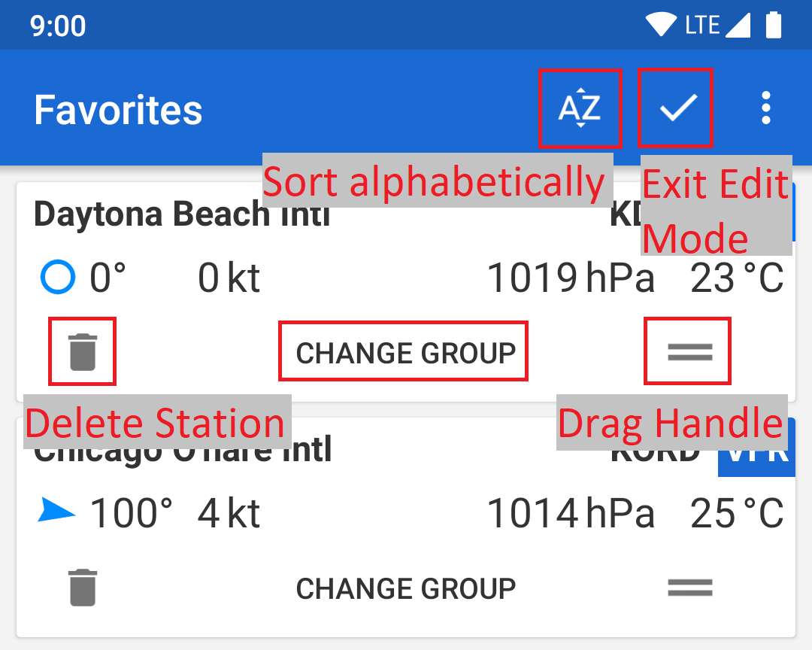Tap blue wind direction arrow for Chicago

56,509
